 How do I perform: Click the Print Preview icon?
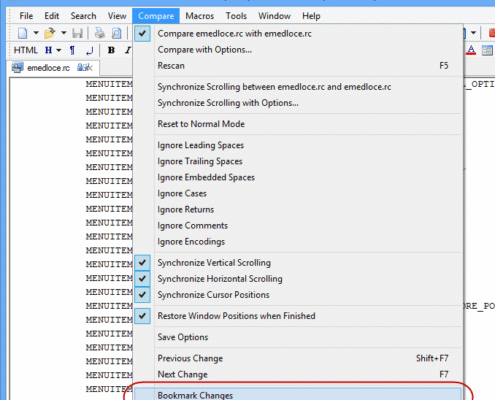click(x=116, y=33)
